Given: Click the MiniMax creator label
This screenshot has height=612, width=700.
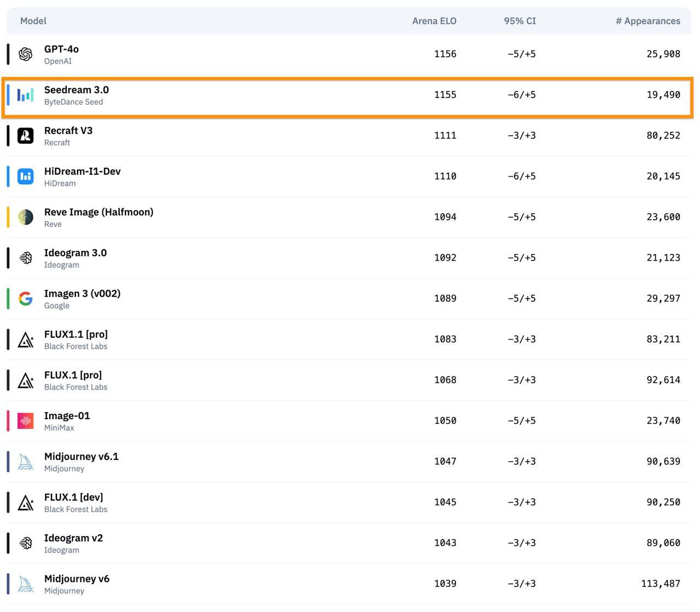Looking at the screenshot, I should (59, 428).
